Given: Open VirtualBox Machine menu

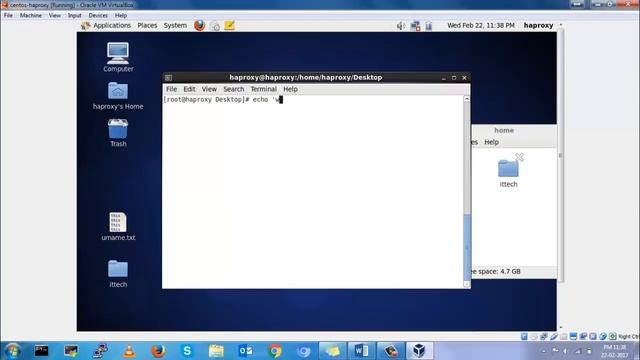Looking at the screenshot, I should click(x=31, y=16).
